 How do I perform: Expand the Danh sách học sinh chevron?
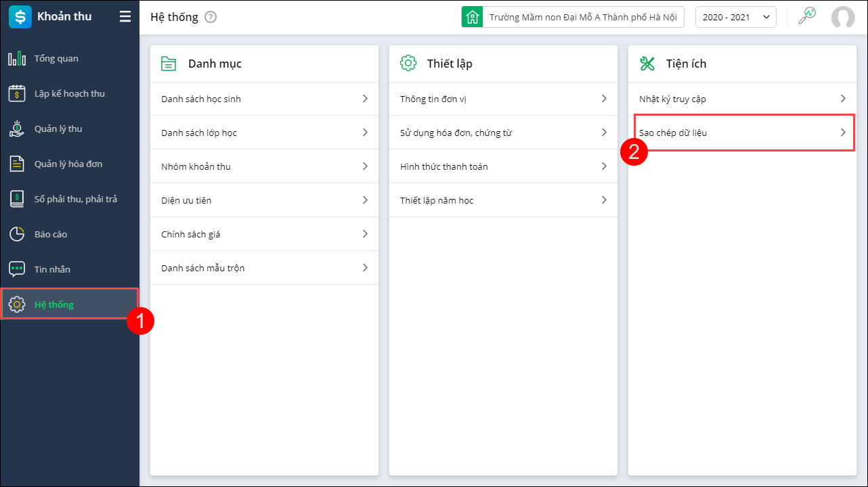click(365, 99)
